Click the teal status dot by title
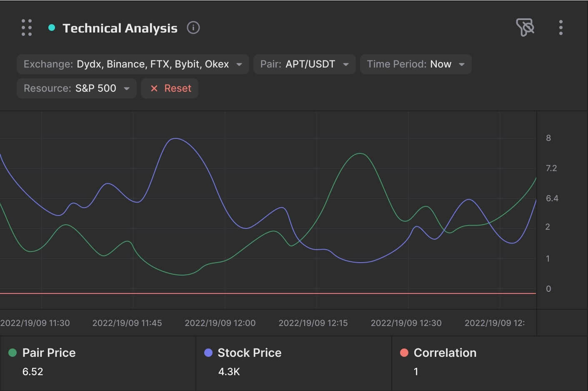 (52, 28)
